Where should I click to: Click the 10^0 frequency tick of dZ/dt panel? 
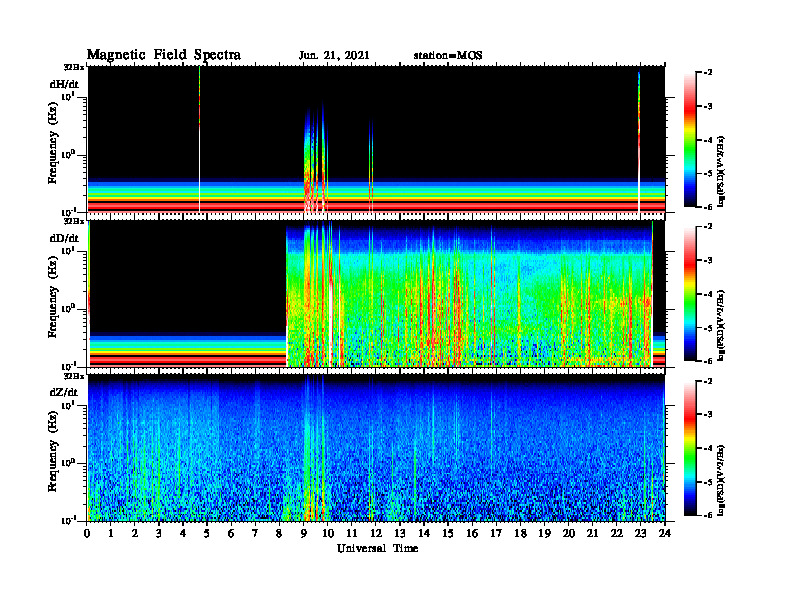click(x=68, y=463)
